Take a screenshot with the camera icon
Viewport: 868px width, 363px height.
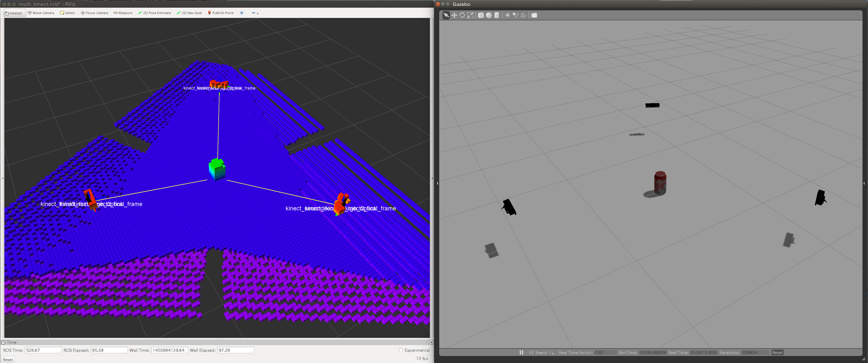[x=534, y=15]
